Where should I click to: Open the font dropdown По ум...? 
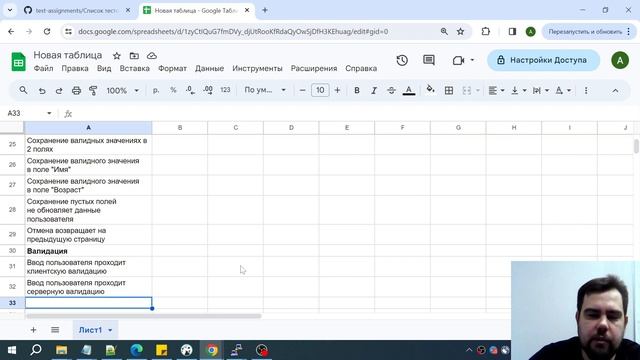(264, 90)
